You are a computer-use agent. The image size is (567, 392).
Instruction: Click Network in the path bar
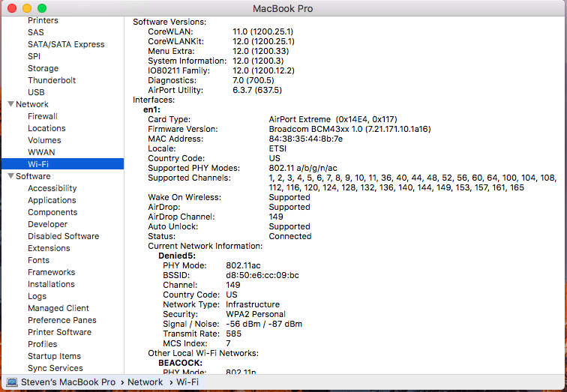coord(145,382)
